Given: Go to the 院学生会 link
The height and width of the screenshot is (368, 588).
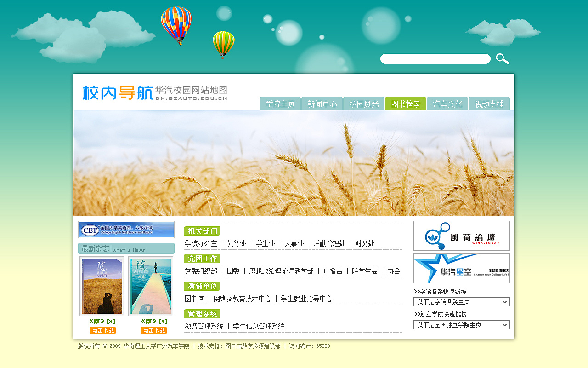Looking at the screenshot, I should [365, 271].
